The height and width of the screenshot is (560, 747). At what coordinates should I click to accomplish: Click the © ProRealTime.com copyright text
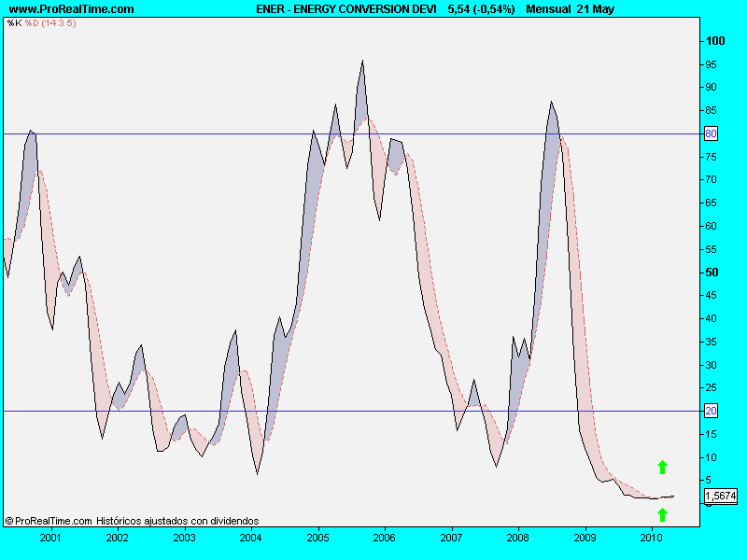[49, 521]
